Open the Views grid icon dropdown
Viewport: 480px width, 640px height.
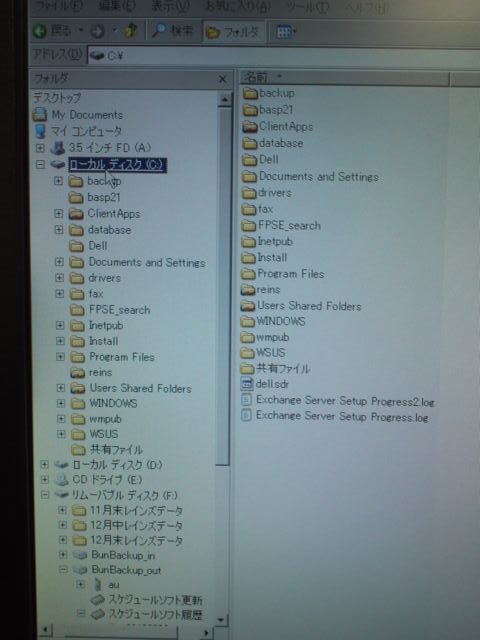[x=286, y=32]
